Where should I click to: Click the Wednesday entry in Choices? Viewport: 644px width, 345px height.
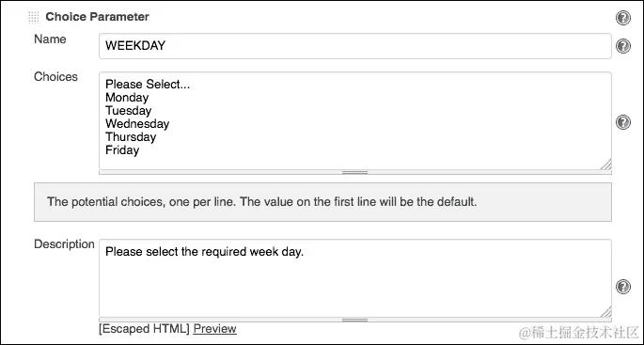[x=137, y=124]
